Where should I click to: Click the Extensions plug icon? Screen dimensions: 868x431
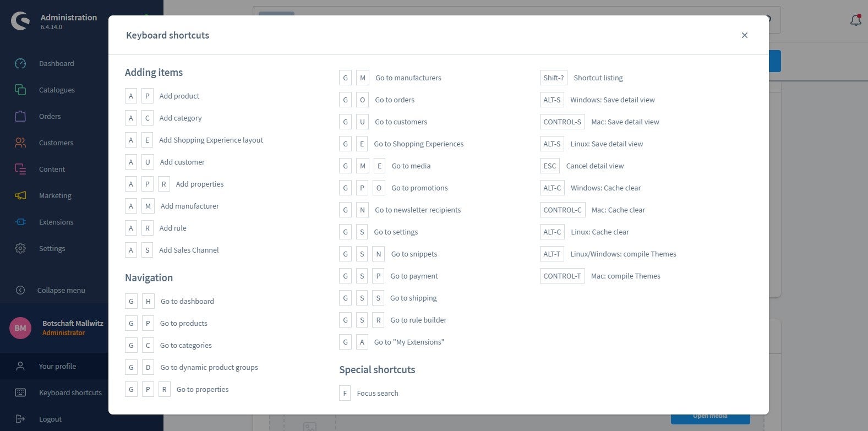(x=20, y=222)
